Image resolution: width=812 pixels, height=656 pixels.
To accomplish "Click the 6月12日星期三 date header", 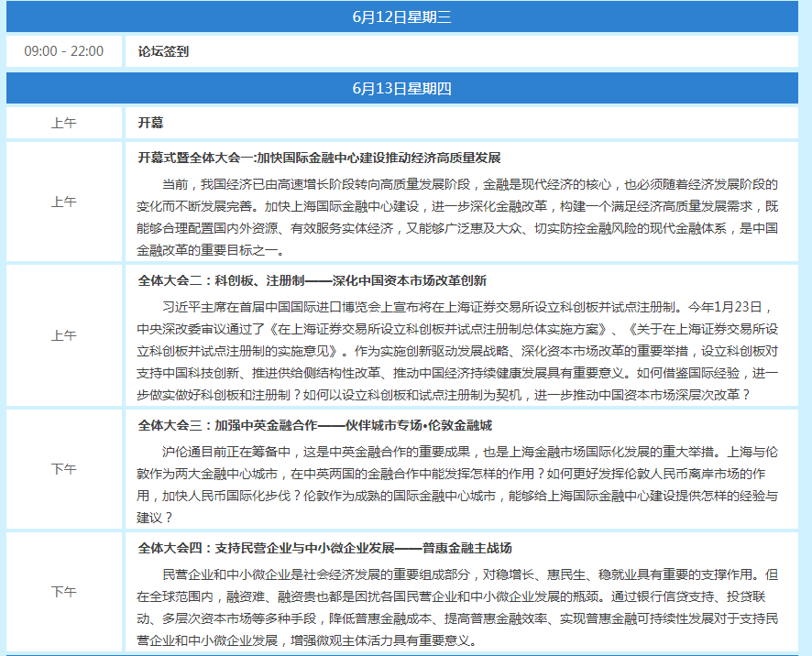I will (401, 17).
